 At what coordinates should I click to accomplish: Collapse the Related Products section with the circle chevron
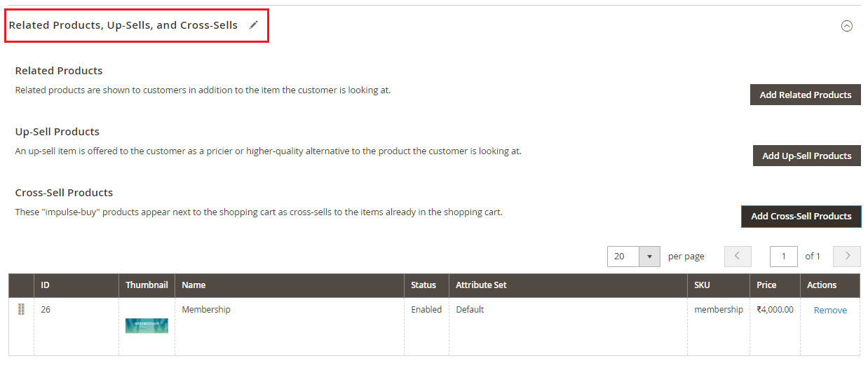pyautogui.click(x=847, y=26)
